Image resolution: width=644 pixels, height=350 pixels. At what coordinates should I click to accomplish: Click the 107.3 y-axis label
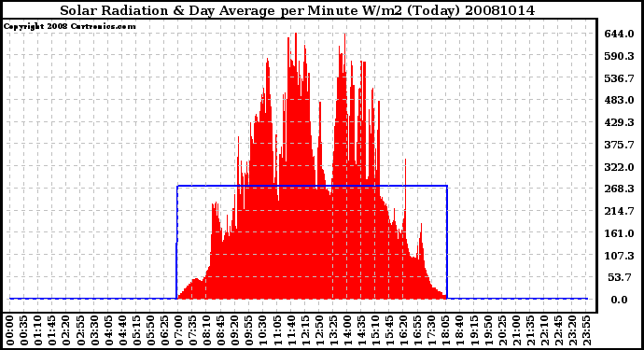(x=619, y=256)
